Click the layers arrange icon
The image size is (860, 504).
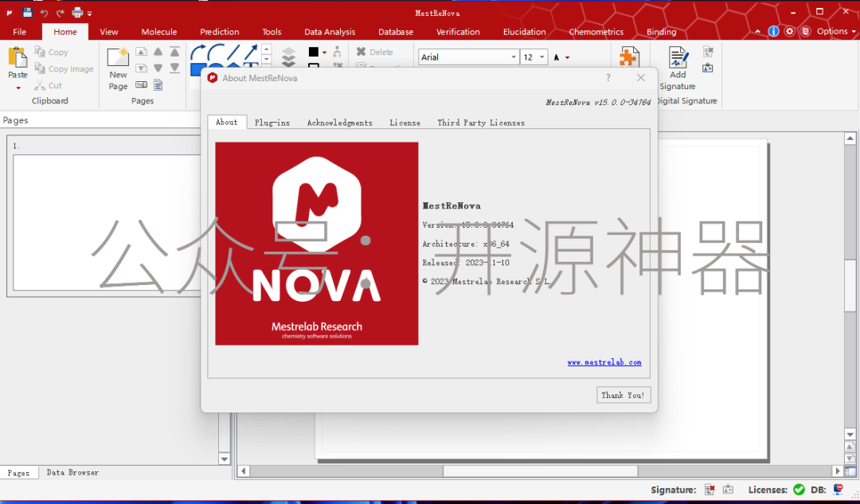(288, 57)
